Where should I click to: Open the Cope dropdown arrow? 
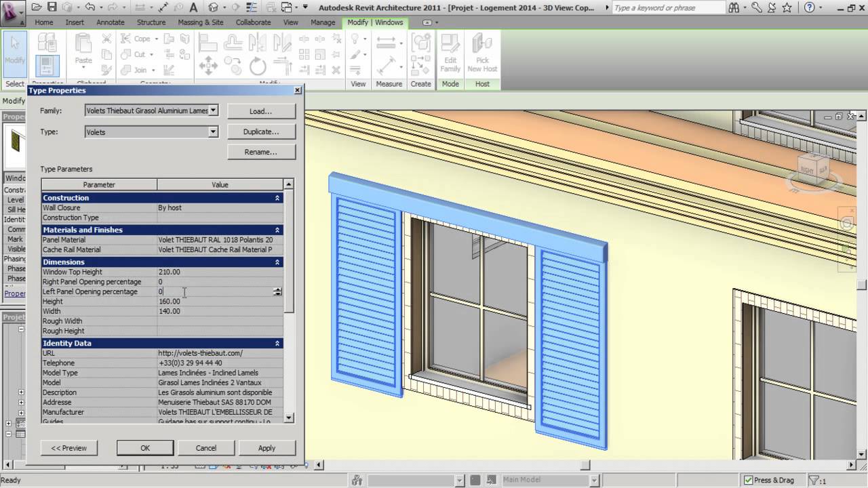(156, 39)
